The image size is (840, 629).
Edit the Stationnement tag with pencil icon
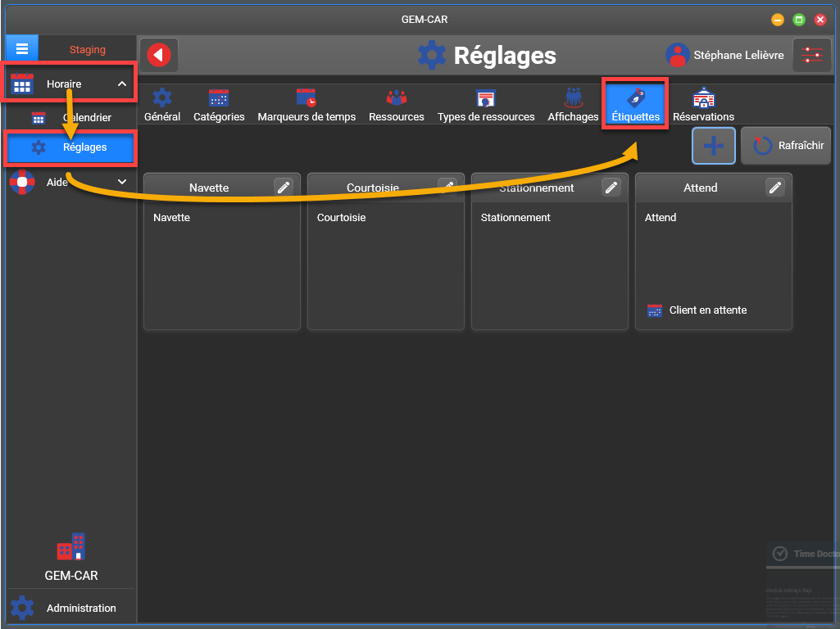click(611, 188)
